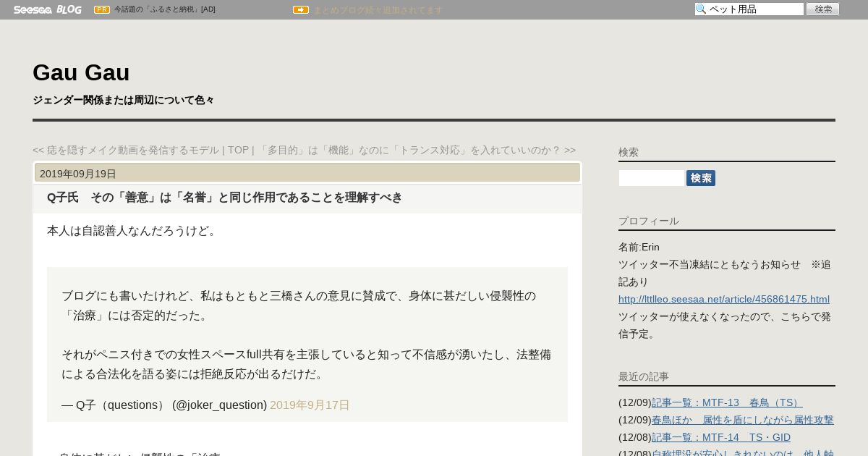
Task: Open the Gau Gau blog title
Action: tap(81, 72)
